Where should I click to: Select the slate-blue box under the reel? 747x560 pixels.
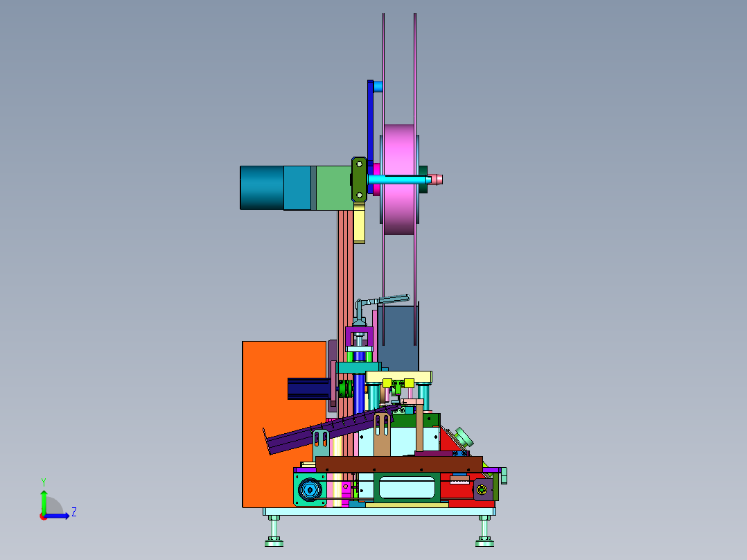point(398,338)
